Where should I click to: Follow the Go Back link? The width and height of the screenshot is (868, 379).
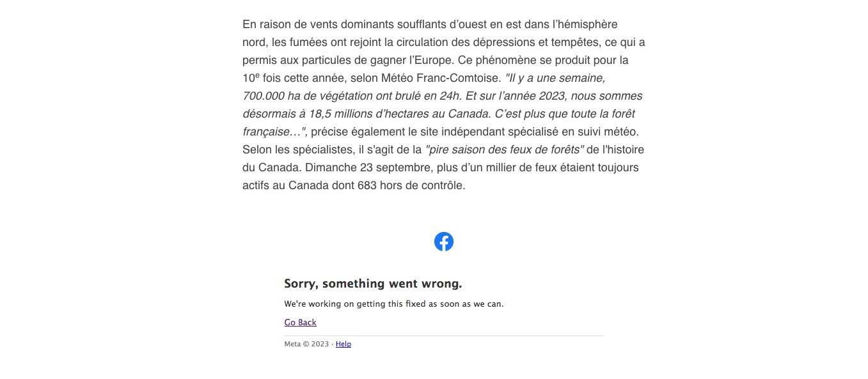point(301,322)
